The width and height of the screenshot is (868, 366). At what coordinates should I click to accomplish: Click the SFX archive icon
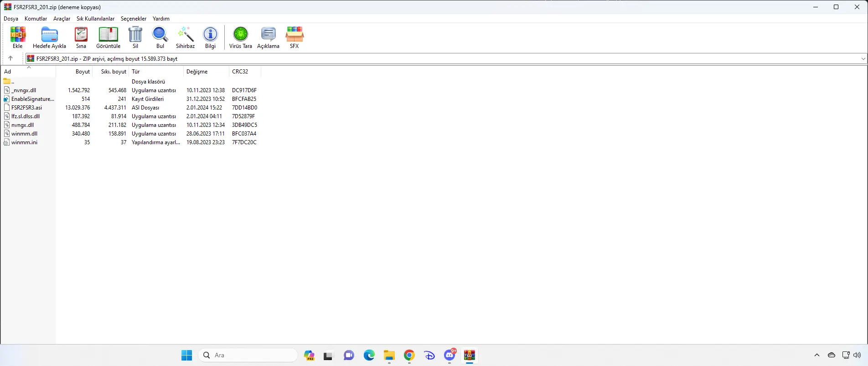(x=294, y=37)
